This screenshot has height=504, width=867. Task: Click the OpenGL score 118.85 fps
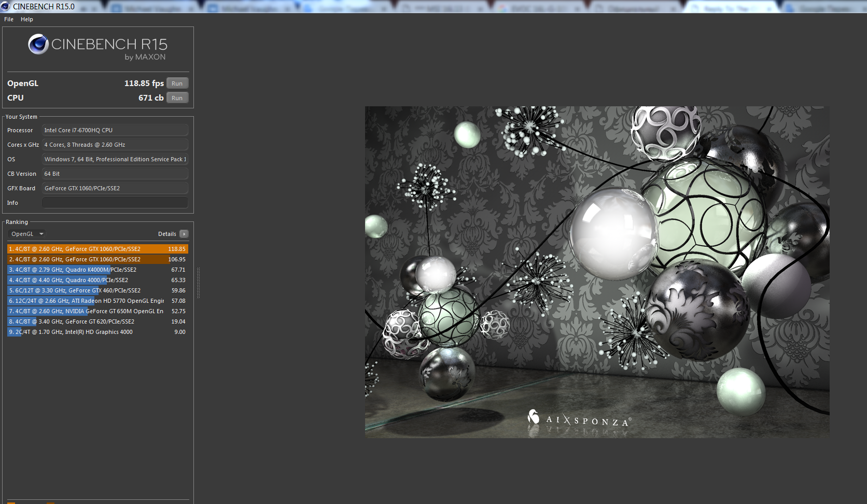[x=144, y=83]
